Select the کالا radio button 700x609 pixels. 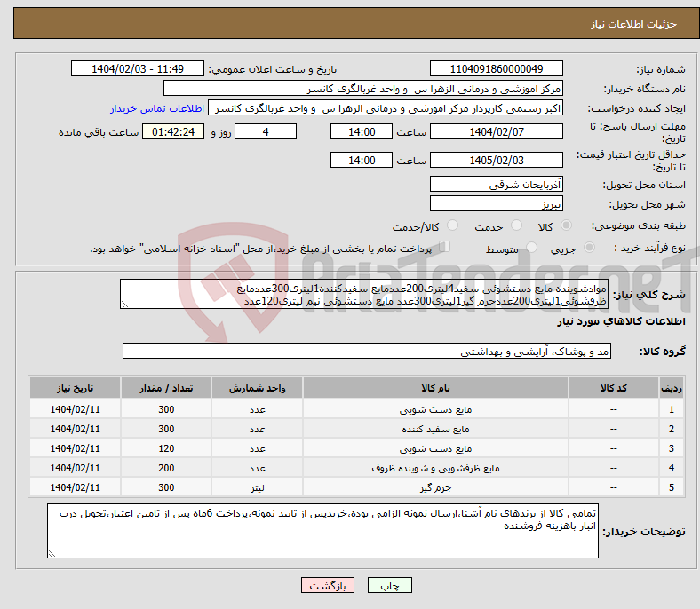566,225
